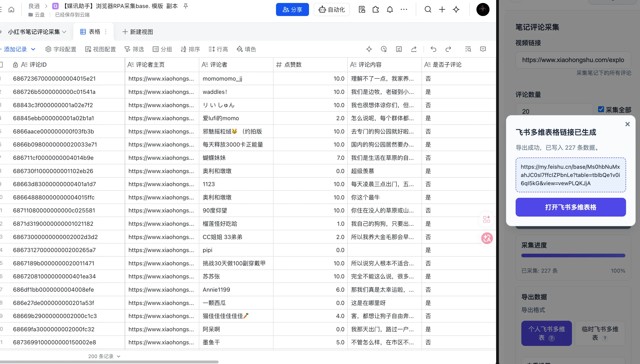Open the comments speech bubble icon
640x364 pixels.
pyautogui.click(x=483, y=49)
